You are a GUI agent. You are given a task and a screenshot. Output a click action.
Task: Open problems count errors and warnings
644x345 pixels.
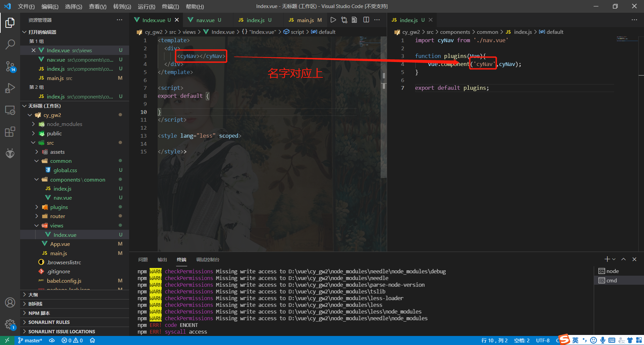(x=72, y=340)
